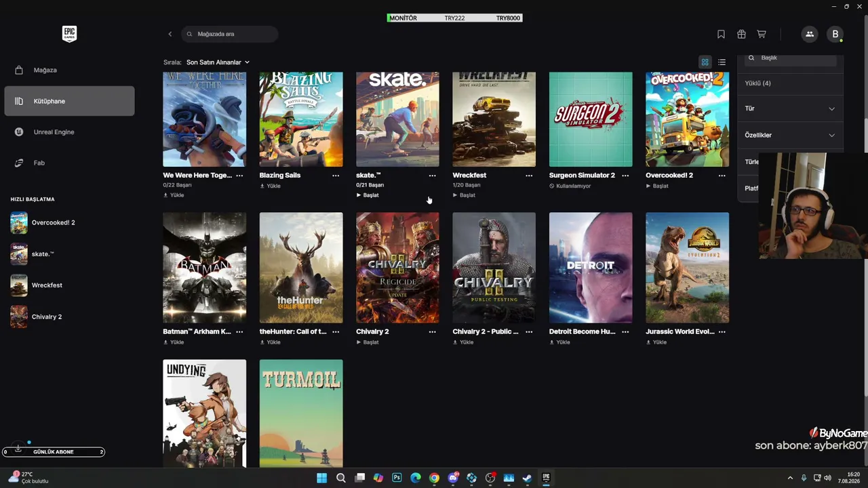Viewport: 868px width, 488px height.
Task: Open options for Jurassic World Evolution 2
Action: 722,332
